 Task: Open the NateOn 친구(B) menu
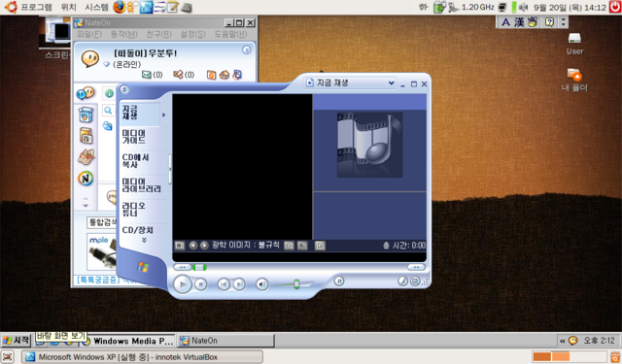158,35
